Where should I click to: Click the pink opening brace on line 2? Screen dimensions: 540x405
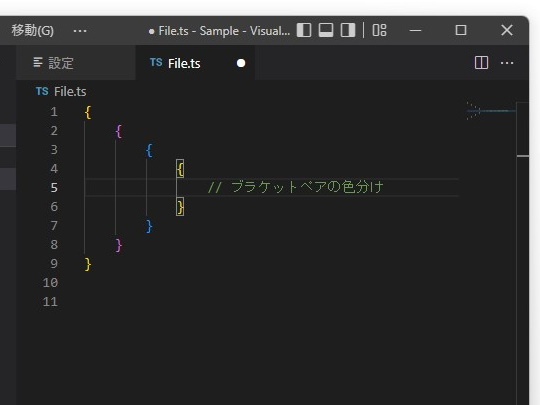point(118,131)
